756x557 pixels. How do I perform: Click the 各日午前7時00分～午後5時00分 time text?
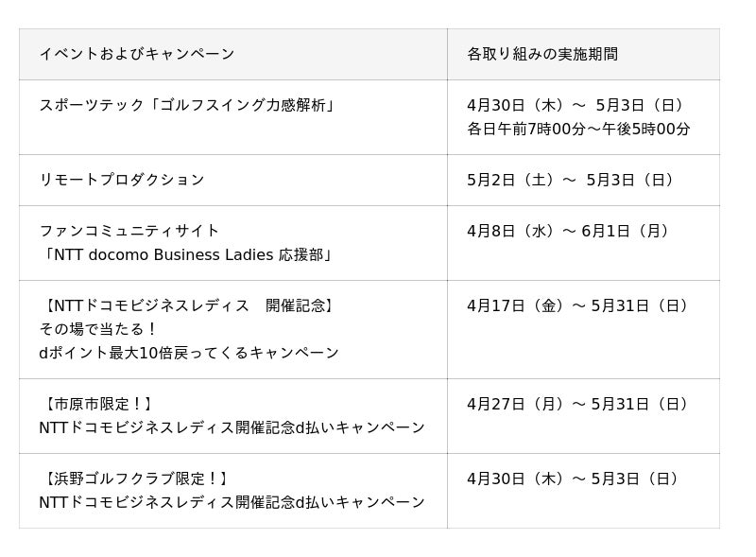(x=578, y=129)
